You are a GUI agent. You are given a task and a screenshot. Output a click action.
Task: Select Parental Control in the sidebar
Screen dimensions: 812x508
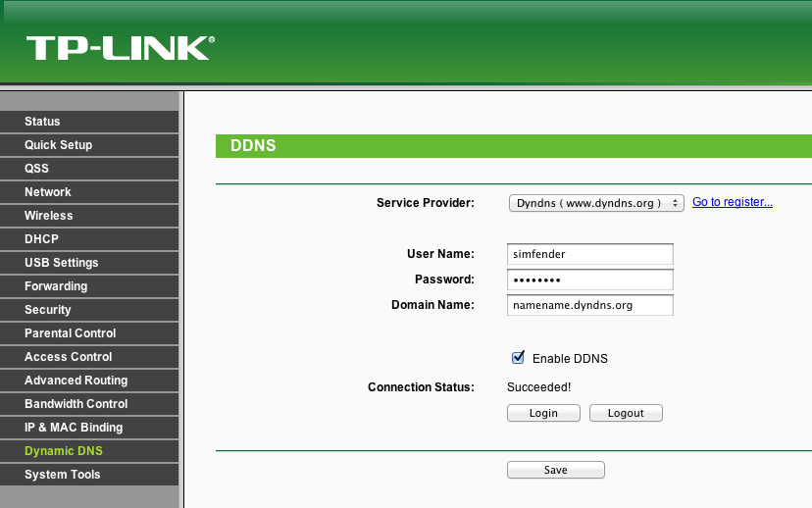click(x=89, y=333)
